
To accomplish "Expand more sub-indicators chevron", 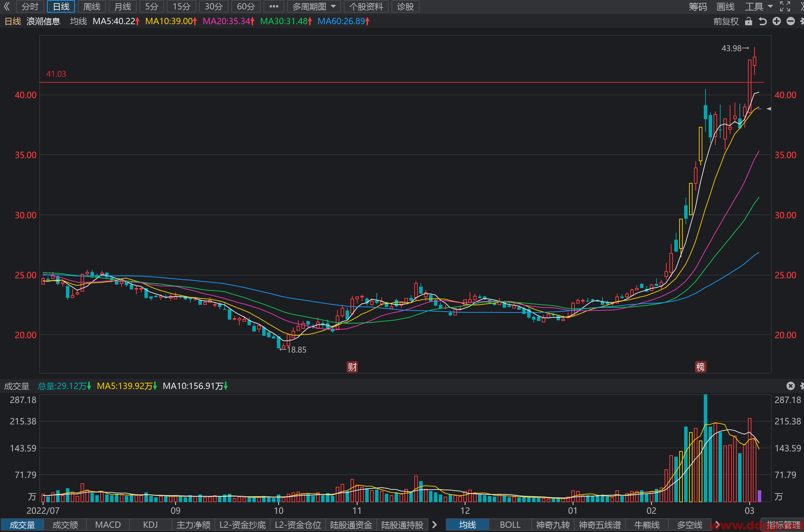I will (435, 525).
